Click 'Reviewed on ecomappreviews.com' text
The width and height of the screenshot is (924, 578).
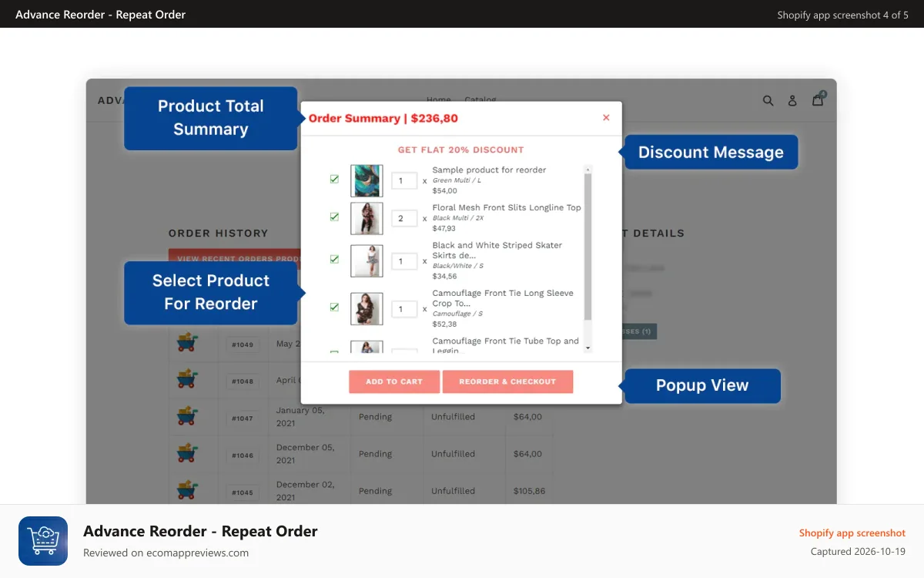pyautogui.click(x=166, y=553)
